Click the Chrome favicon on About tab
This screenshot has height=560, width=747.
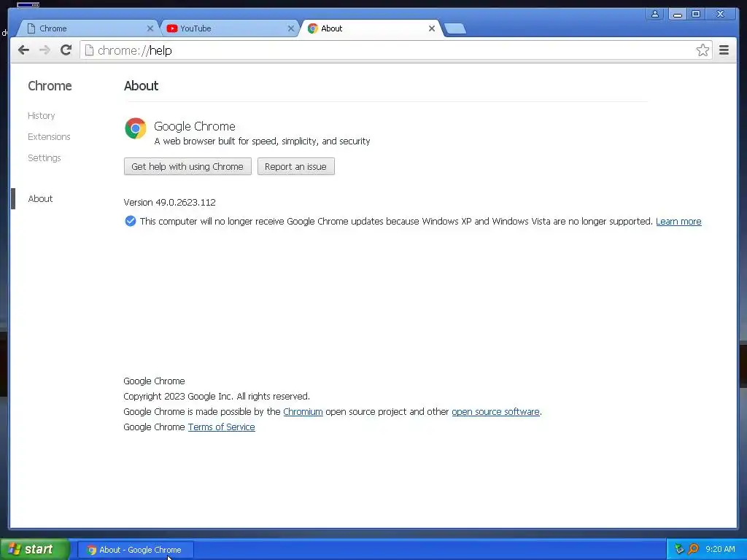pyautogui.click(x=312, y=28)
